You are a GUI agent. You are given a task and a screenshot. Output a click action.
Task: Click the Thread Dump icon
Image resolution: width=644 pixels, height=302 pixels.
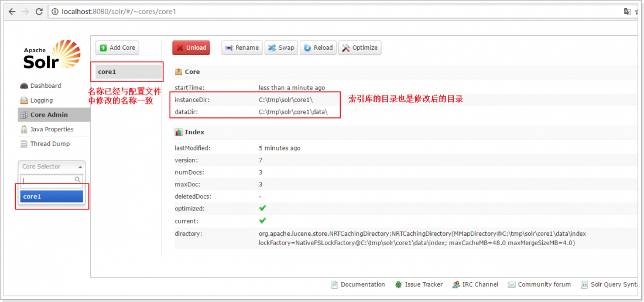[24, 144]
